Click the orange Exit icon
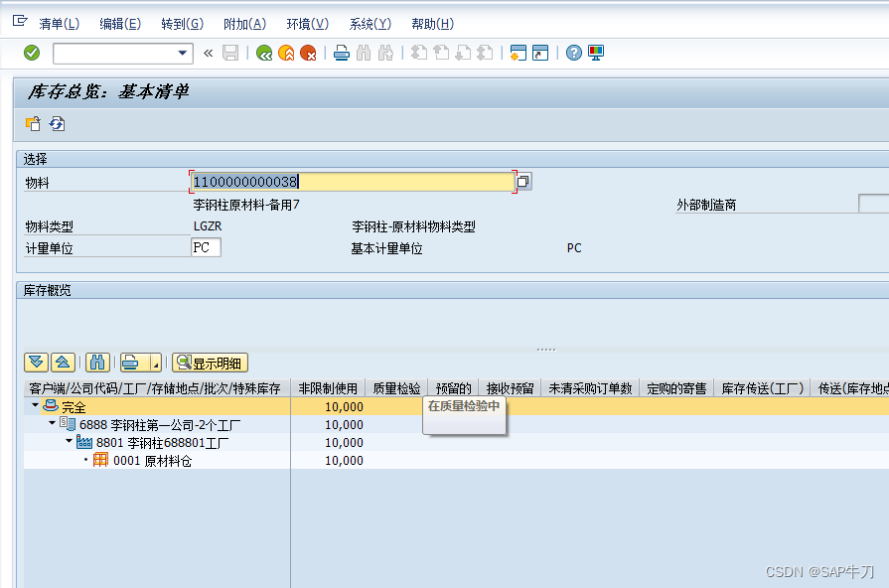The height and width of the screenshot is (588, 889). 286,54
